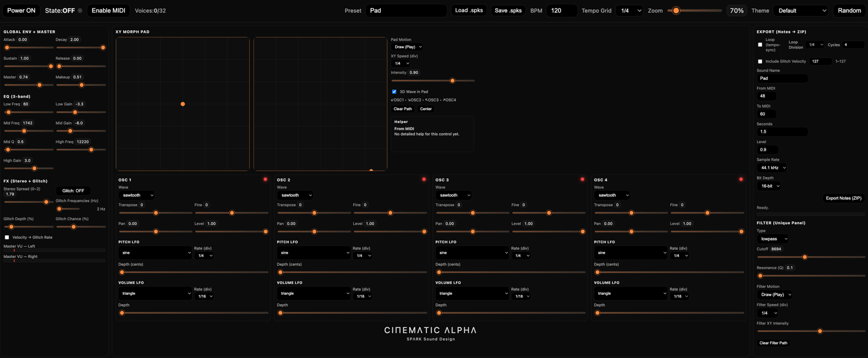
Task: Open the Pad Motion dropdown
Action: (x=408, y=47)
